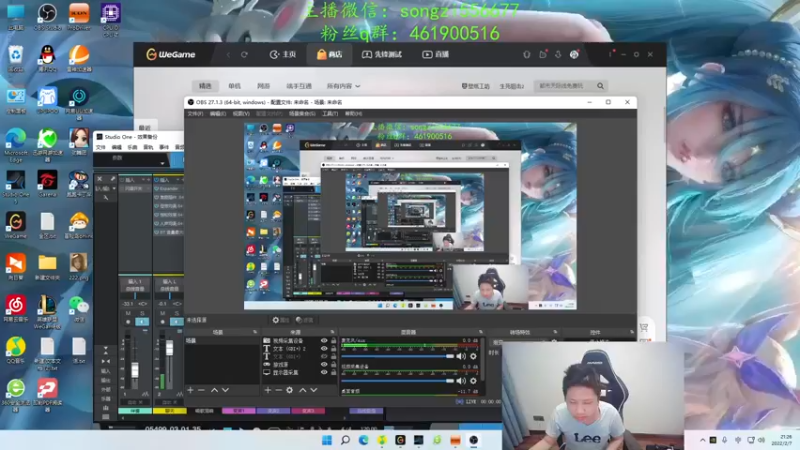
Task: Add a new source in OBS
Action: tap(268, 390)
